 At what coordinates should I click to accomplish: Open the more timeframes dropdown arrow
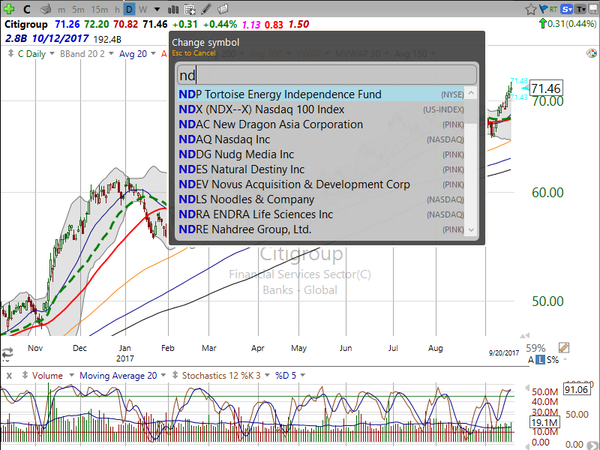(157, 9)
